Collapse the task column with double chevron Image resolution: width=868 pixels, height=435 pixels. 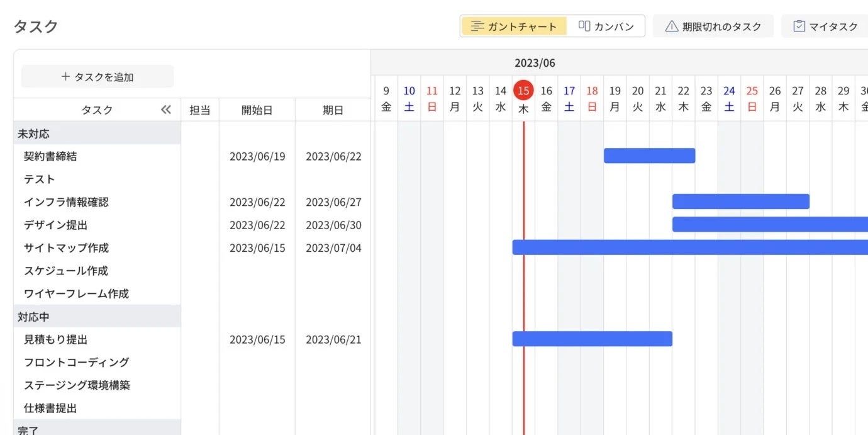point(166,110)
